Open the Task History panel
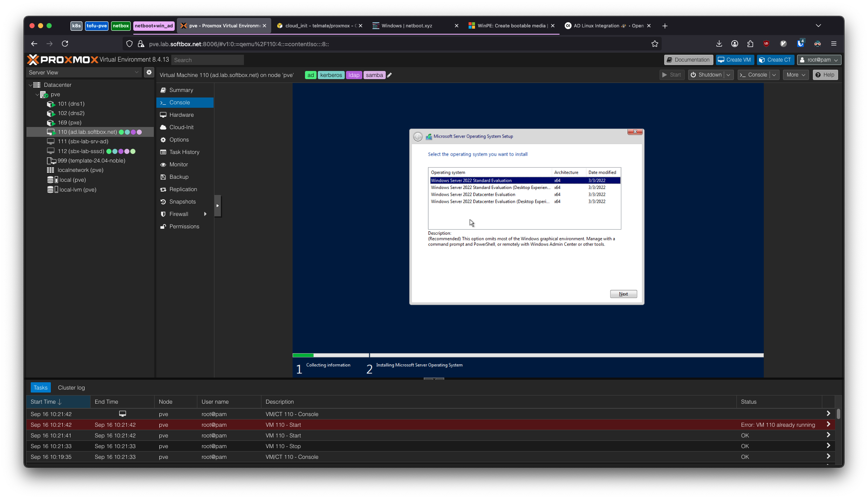The image size is (868, 499). pyautogui.click(x=184, y=152)
